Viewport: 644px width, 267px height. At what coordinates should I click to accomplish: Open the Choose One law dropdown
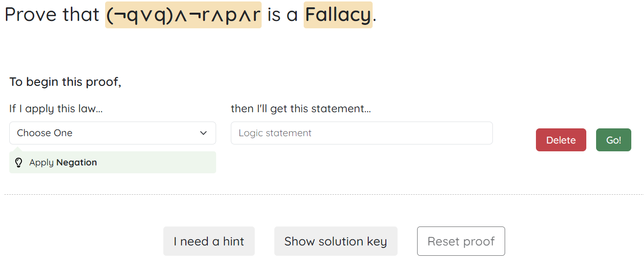coord(112,133)
